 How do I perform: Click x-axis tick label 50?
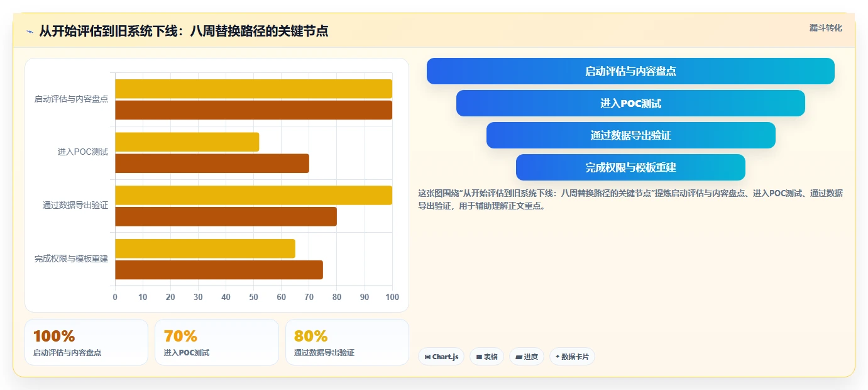click(253, 297)
